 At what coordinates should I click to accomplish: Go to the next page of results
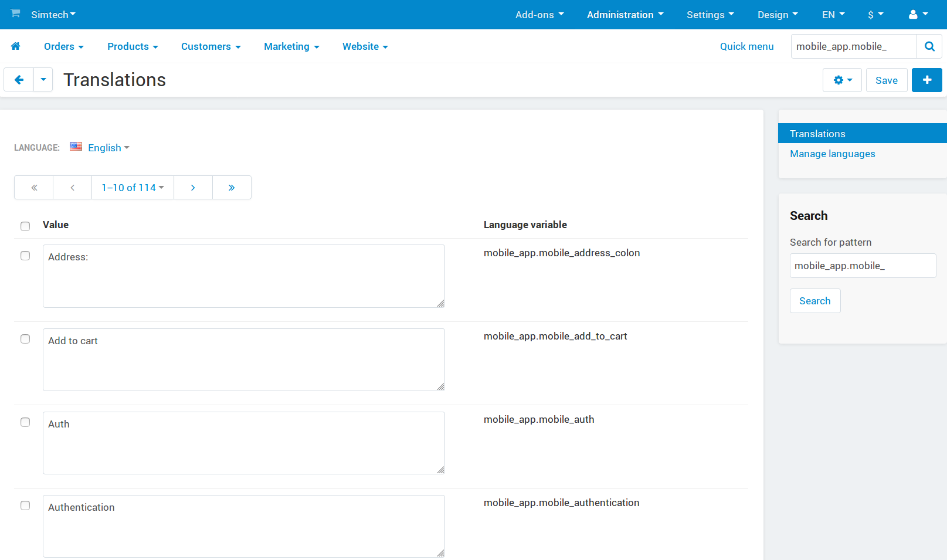(x=193, y=188)
